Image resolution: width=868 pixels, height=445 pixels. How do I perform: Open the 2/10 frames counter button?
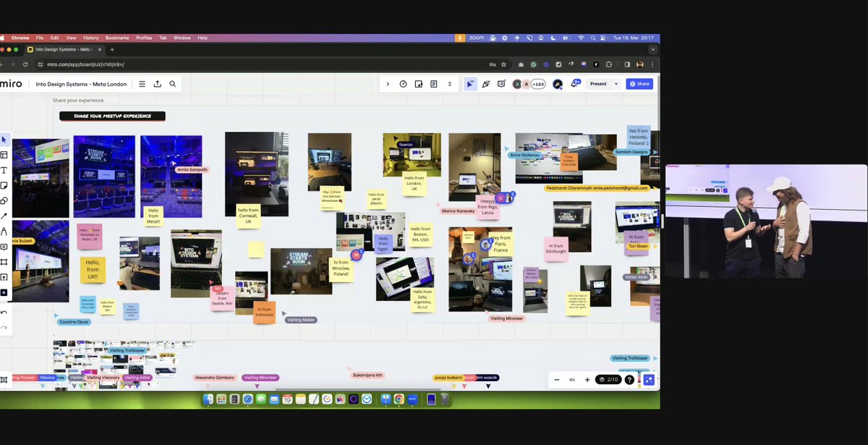tap(608, 379)
